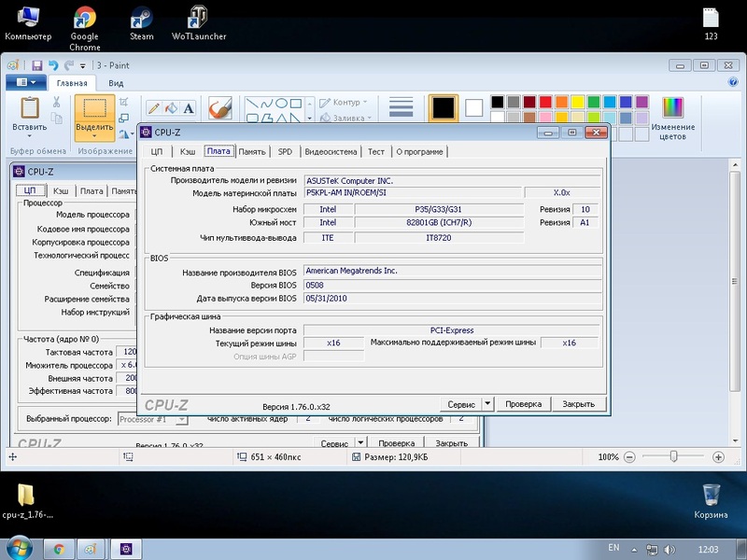Open the Windows Start menu
This screenshot has width=747, height=560.
click(19, 549)
